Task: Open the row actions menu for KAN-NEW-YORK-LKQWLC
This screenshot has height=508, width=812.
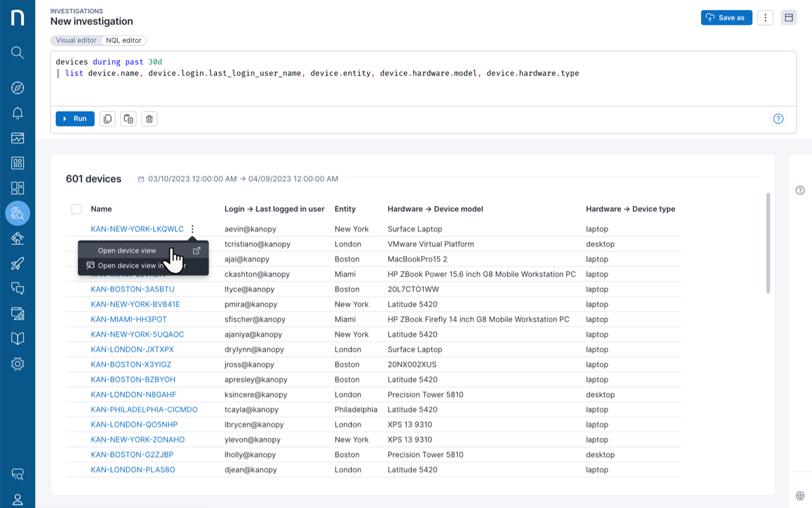Action: [x=192, y=228]
